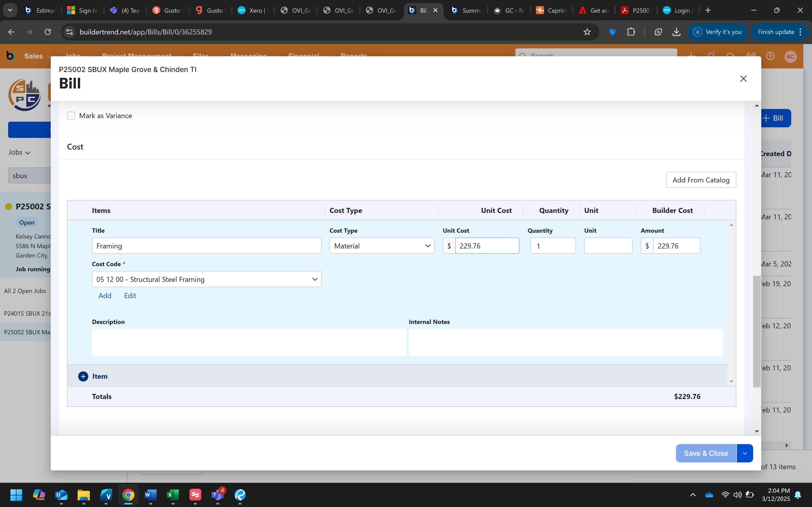Open Microsoft Teams taskbar icon
The width and height of the screenshot is (812, 507).
click(217, 495)
